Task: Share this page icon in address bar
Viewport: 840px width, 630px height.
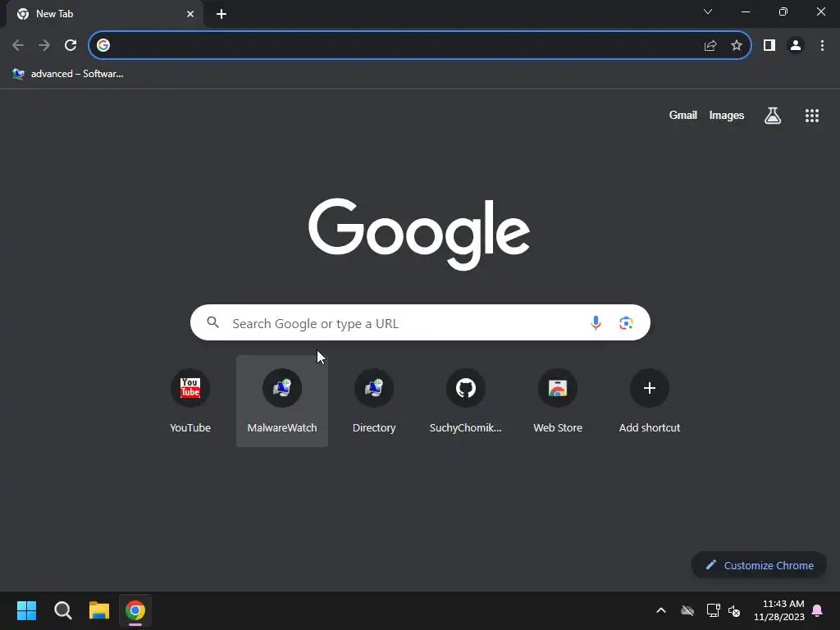Action: (710, 46)
